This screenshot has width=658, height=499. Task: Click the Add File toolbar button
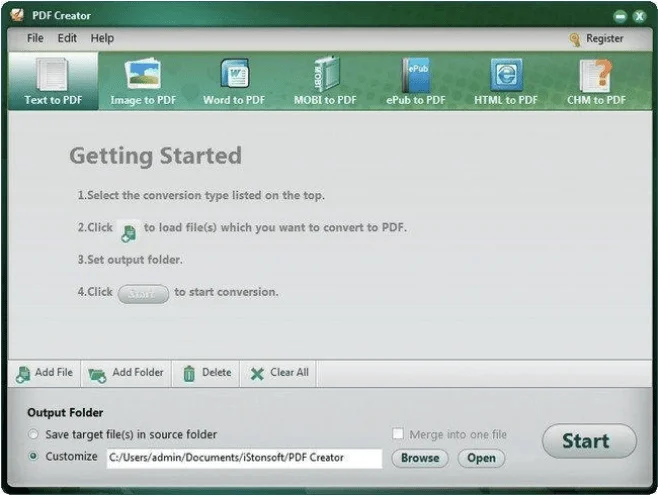(44, 373)
